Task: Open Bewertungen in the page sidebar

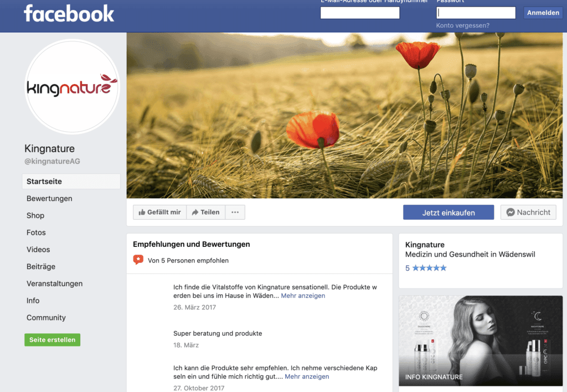Action: [x=49, y=199]
